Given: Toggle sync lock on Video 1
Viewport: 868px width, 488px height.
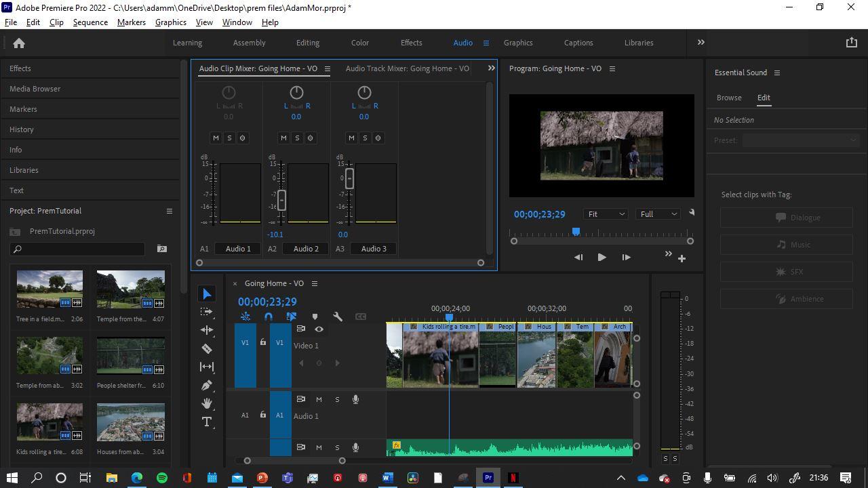Looking at the screenshot, I should pyautogui.click(x=300, y=329).
